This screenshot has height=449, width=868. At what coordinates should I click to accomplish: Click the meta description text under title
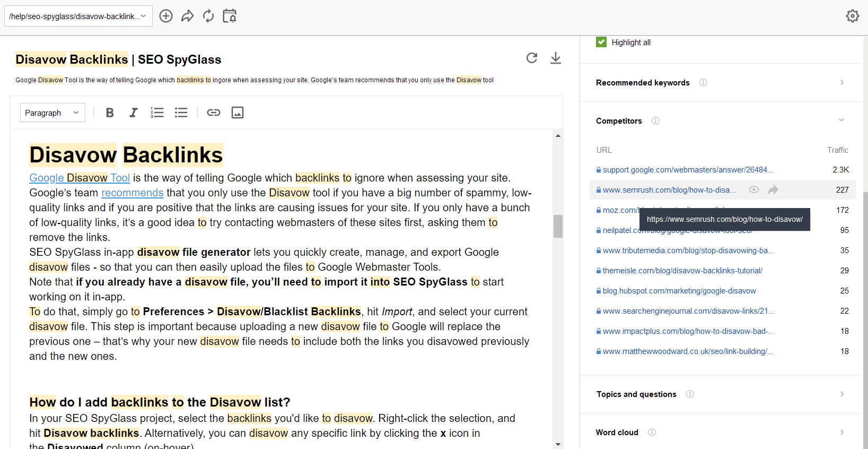pyautogui.click(x=255, y=80)
